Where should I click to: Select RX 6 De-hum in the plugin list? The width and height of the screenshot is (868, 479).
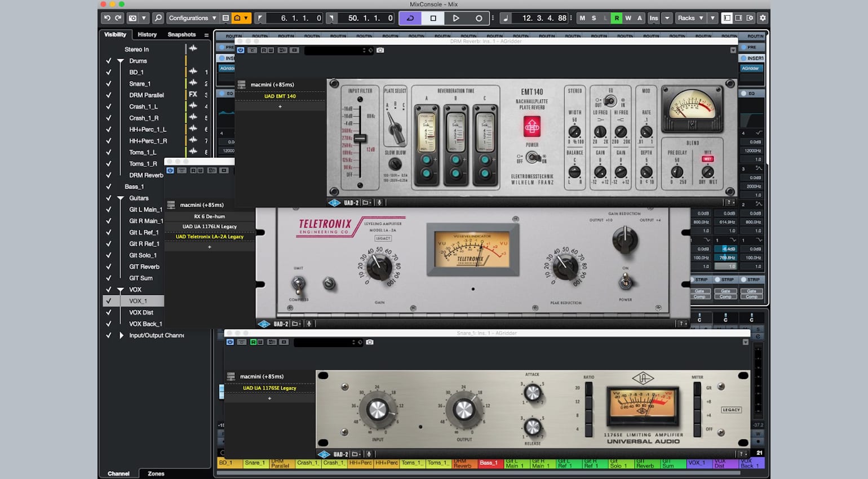coord(210,216)
